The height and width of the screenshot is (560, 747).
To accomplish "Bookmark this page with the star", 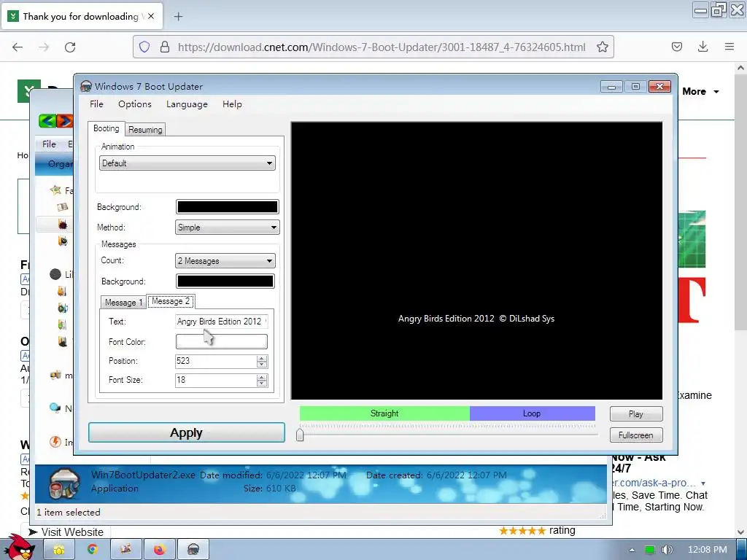I will click(x=602, y=47).
